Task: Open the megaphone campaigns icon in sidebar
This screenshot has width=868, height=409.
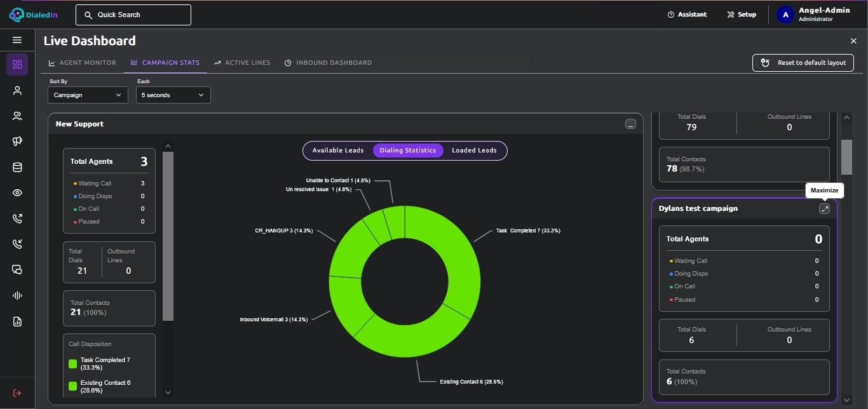Action: 17,142
